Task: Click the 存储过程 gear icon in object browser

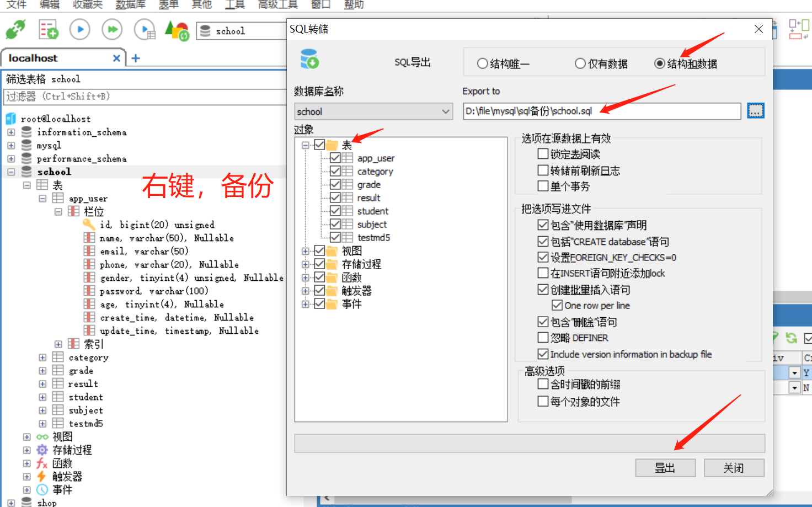Action: point(42,450)
